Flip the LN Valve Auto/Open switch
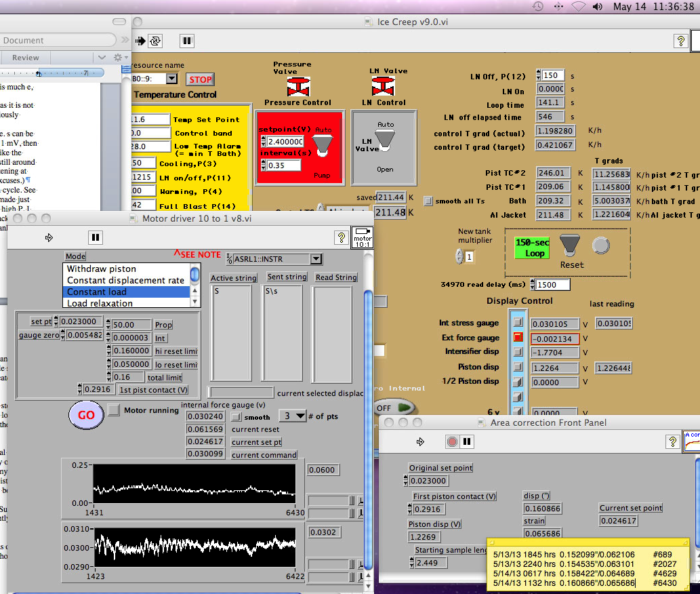Image resolution: width=700 pixels, height=594 pixels. [x=385, y=138]
